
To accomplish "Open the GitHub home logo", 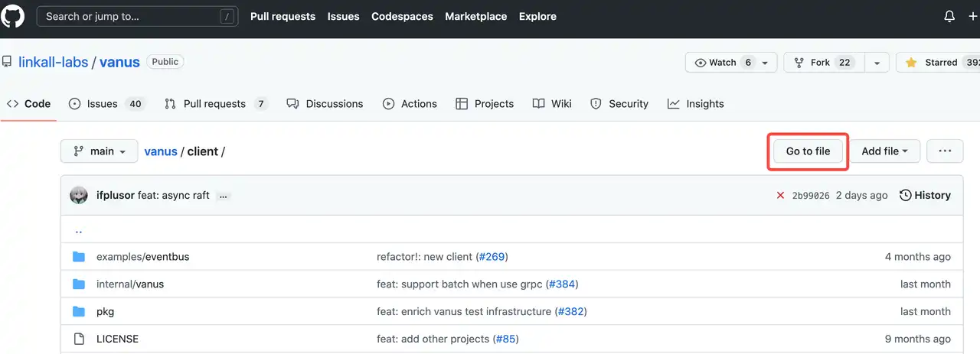I will click(12, 16).
